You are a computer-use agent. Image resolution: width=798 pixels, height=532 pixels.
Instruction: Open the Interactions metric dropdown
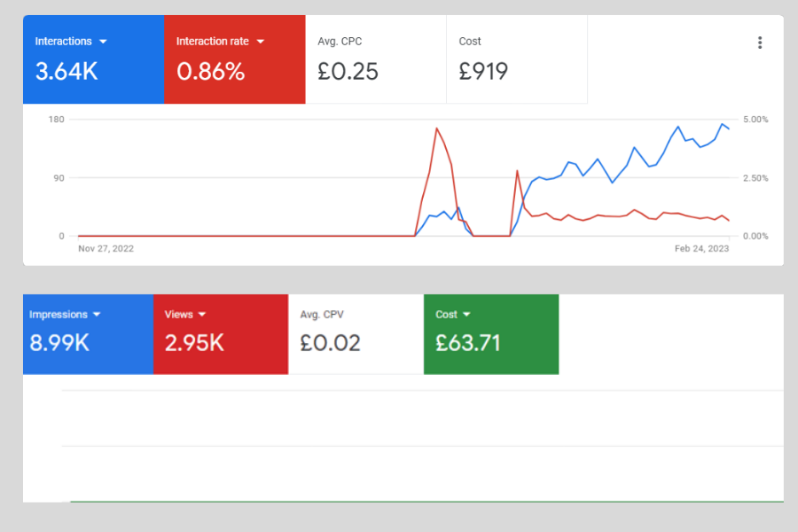coord(104,41)
